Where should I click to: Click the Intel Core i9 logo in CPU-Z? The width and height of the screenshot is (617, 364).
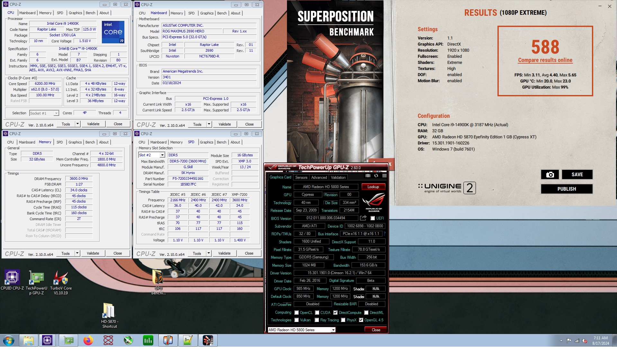(113, 32)
